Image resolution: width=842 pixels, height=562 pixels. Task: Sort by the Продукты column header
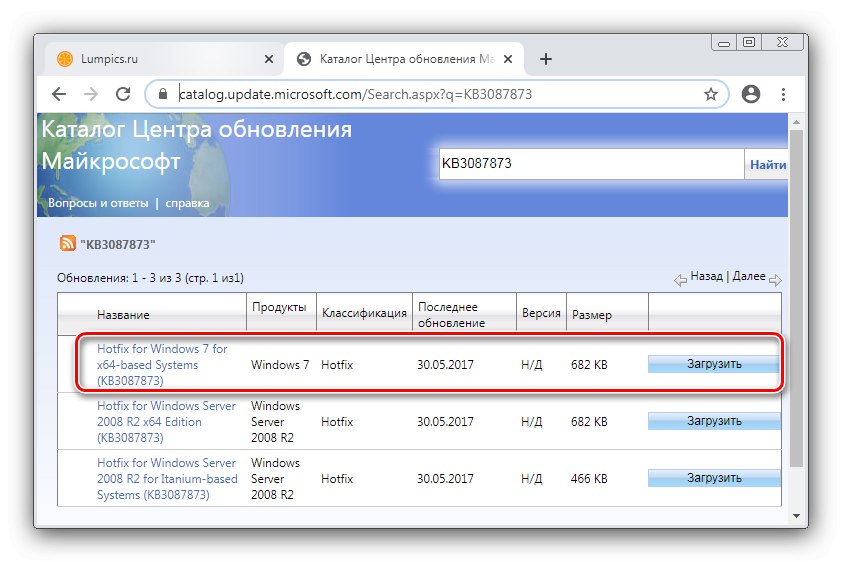(x=279, y=307)
